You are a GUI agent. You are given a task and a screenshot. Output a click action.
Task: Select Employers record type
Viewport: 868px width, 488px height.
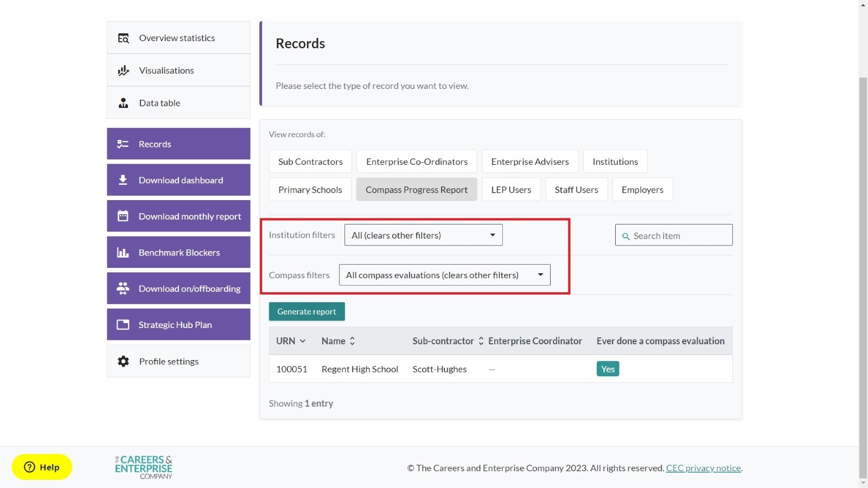[643, 190]
